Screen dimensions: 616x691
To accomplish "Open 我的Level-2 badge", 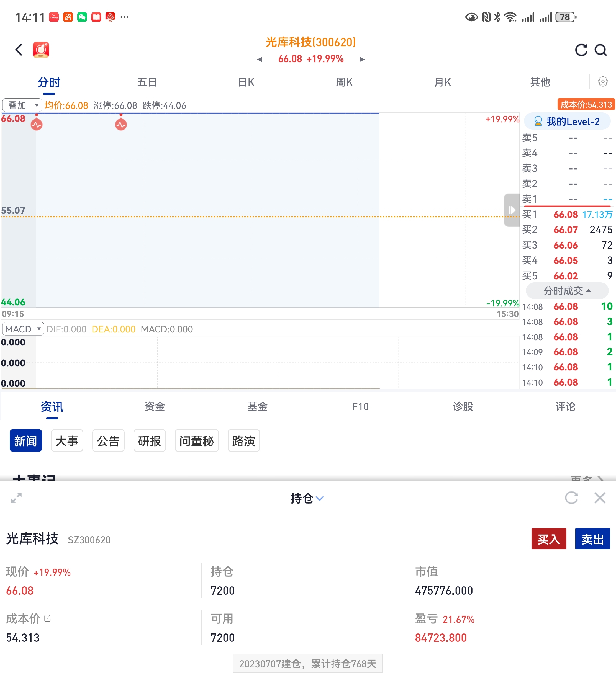I will click(x=567, y=122).
